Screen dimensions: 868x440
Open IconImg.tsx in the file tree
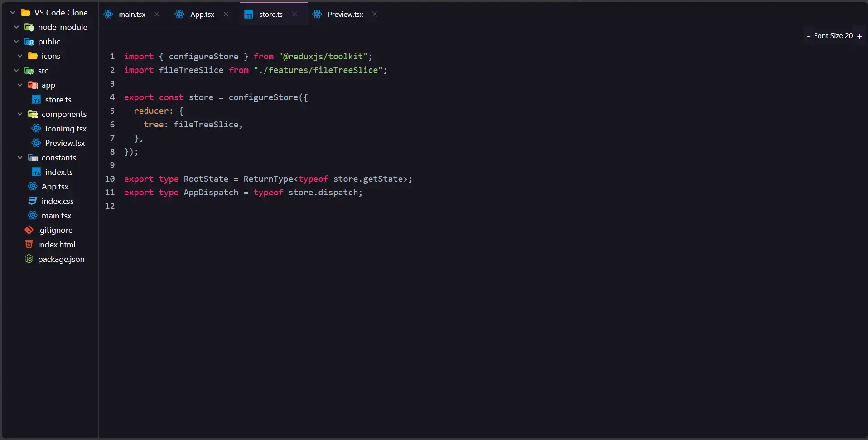click(x=66, y=129)
